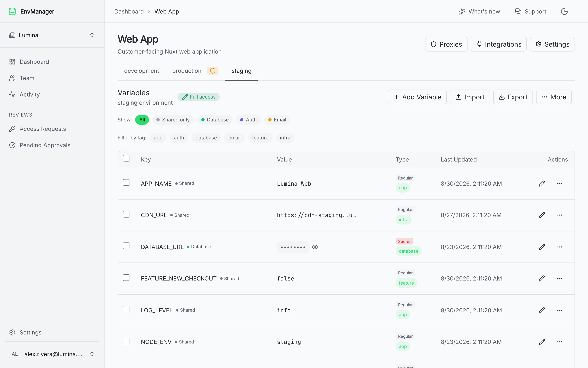Viewport: 588px width, 368px height.
Task: Expand alex.rivera account menu
Action: click(x=52, y=354)
